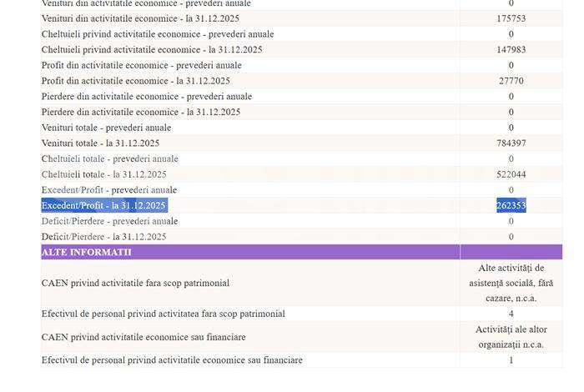Click 'Efectivul de personal privind activitatea fara scop patrimonial'
This screenshot has height=392, width=584.
point(164,314)
